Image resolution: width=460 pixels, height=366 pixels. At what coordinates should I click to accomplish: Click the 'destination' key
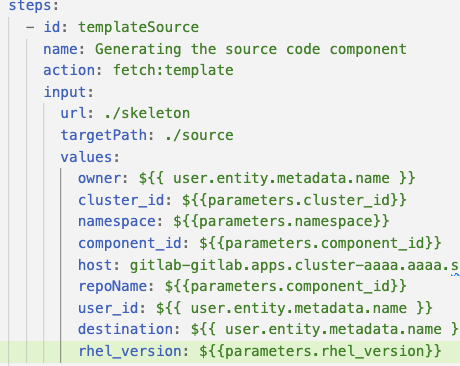coord(125,329)
